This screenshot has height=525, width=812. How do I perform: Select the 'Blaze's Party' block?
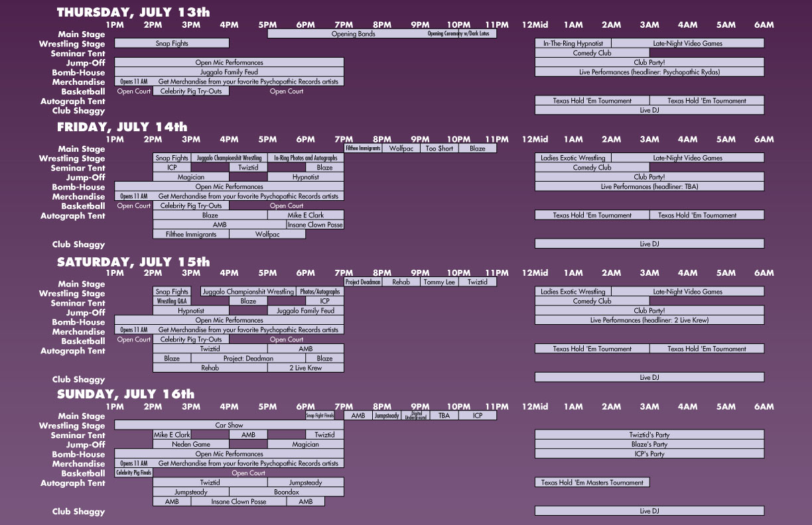[x=649, y=444]
